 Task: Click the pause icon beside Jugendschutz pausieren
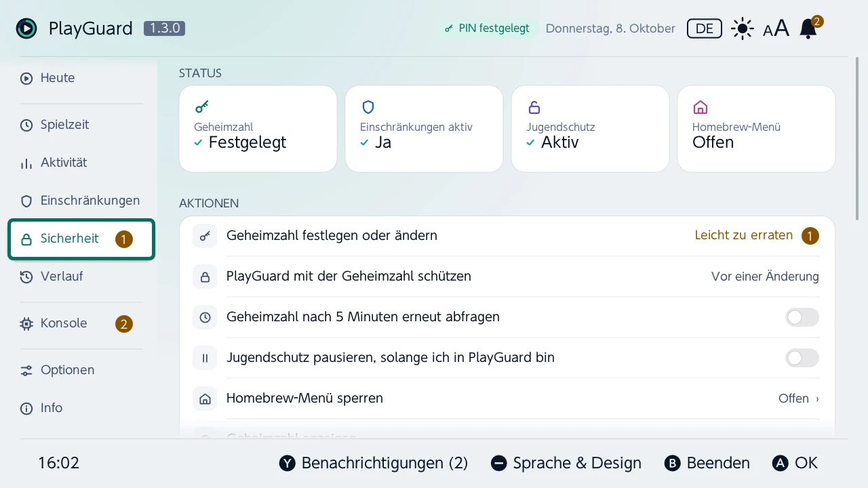(205, 358)
